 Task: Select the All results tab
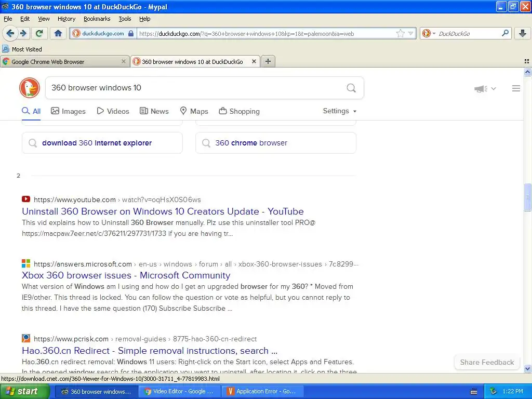[31, 111]
